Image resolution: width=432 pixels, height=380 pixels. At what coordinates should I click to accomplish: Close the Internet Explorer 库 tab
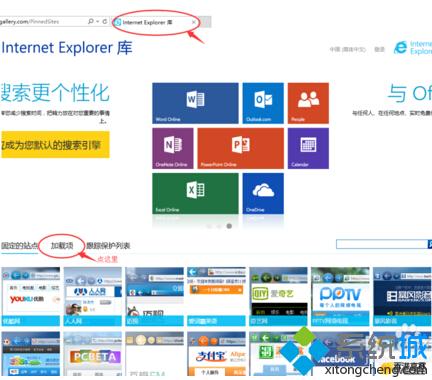point(194,22)
